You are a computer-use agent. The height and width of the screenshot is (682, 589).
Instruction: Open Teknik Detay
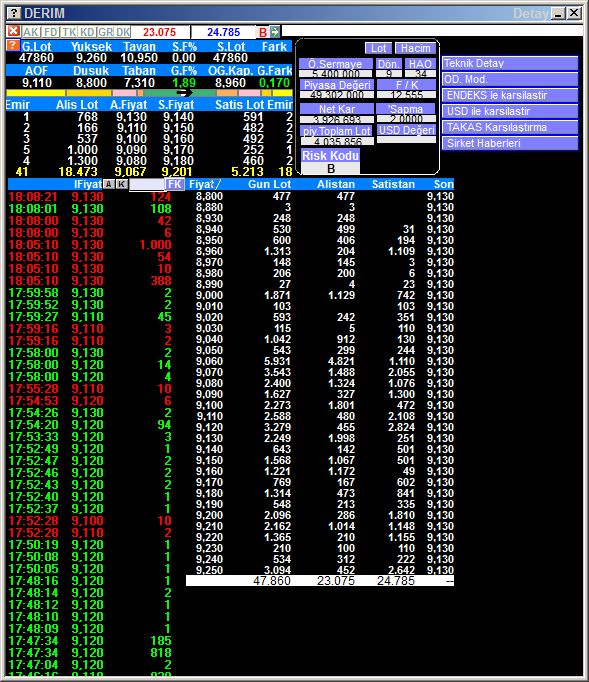coord(510,64)
